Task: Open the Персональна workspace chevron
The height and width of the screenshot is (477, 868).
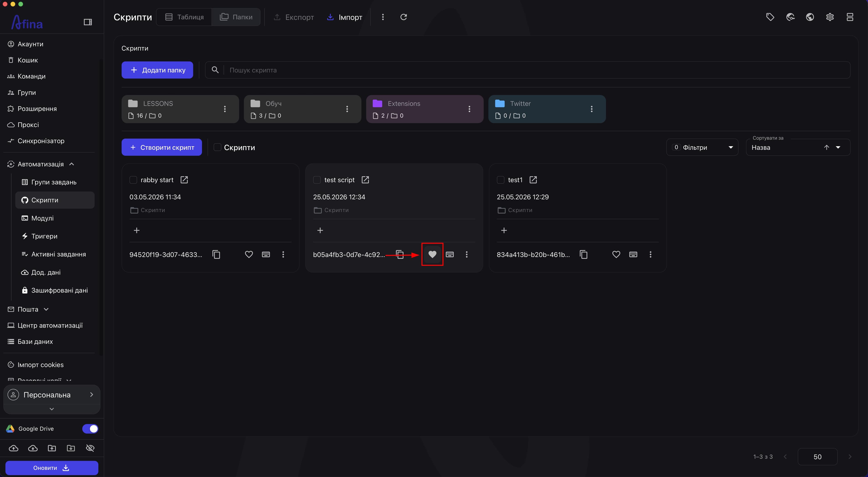Action: pos(91,394)
